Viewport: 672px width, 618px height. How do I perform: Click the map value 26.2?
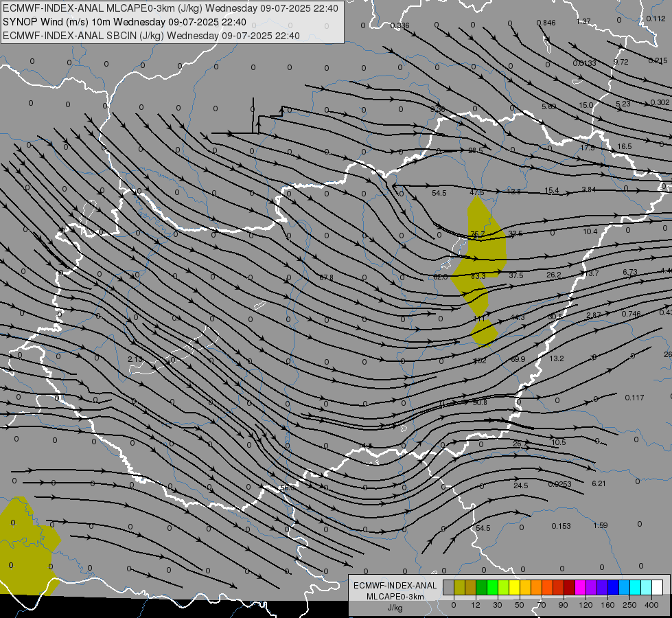[554, 275]
